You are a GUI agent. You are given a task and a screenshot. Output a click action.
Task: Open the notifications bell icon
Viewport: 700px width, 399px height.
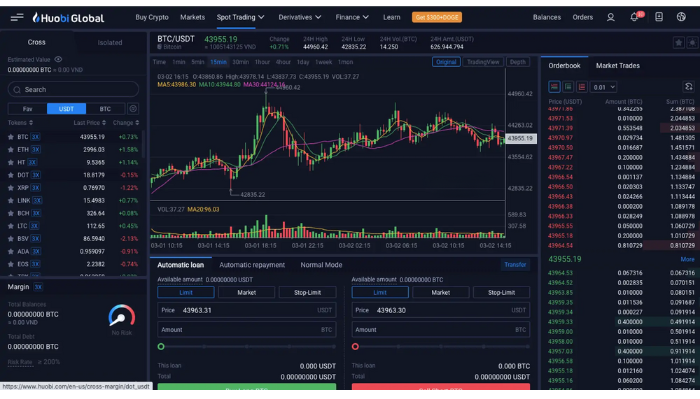[x=634, y=17]
